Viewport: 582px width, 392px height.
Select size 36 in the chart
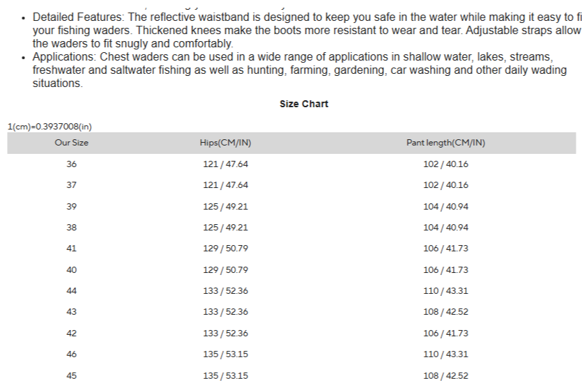[x=71, y=164]
